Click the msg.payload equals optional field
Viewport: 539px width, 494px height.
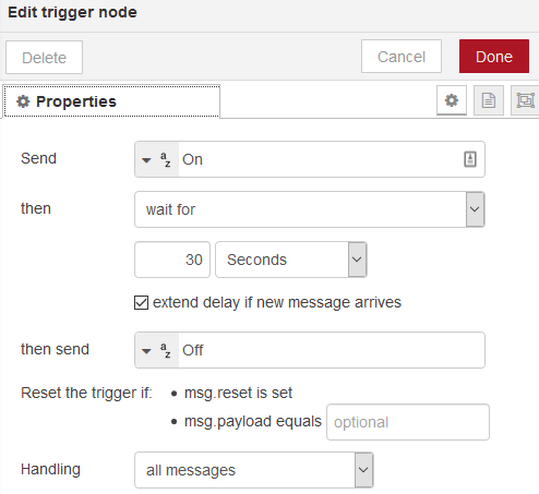coord(408,422)
